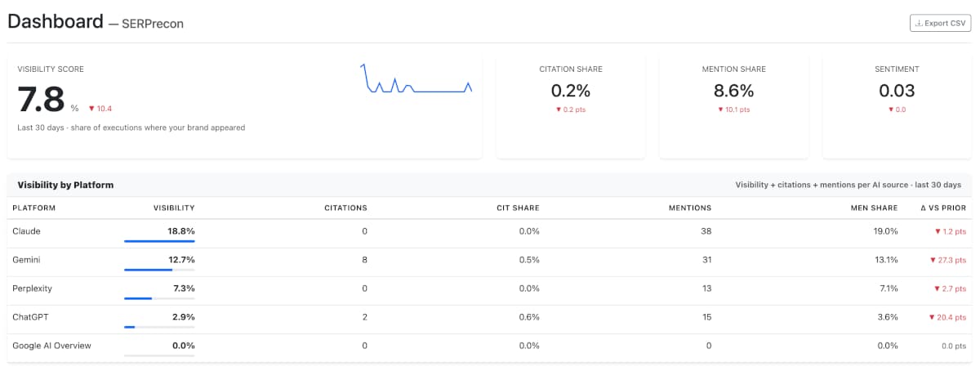This screenshot has width=980, height=367.
Task: Select the 7.8 visibility score value
Action: click(41, 100)
